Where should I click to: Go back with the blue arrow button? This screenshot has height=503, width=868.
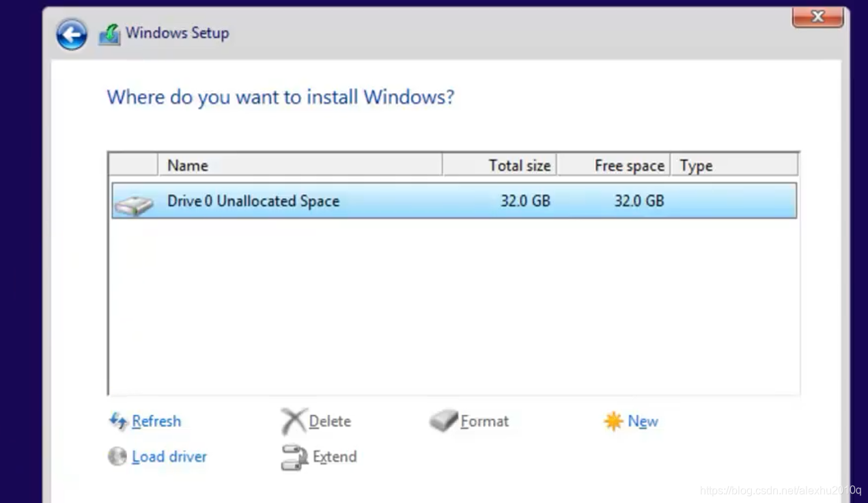(x=72, y=34)
